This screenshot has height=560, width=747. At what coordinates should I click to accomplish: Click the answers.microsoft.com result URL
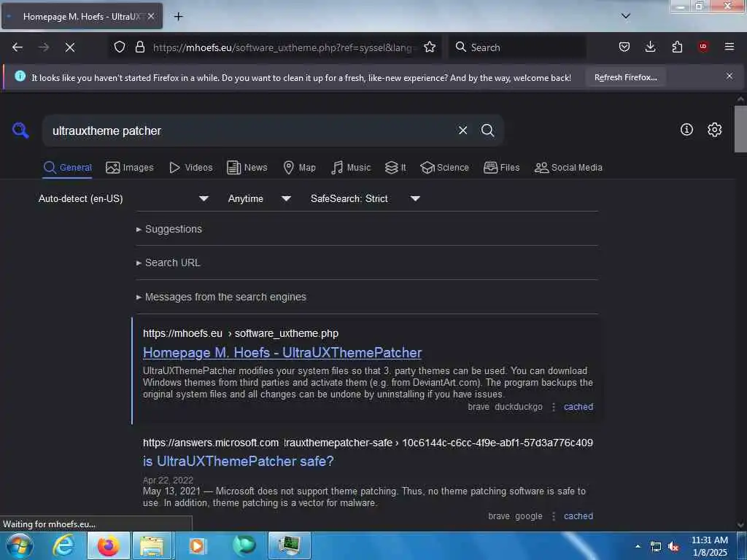[x=368, y=443]
